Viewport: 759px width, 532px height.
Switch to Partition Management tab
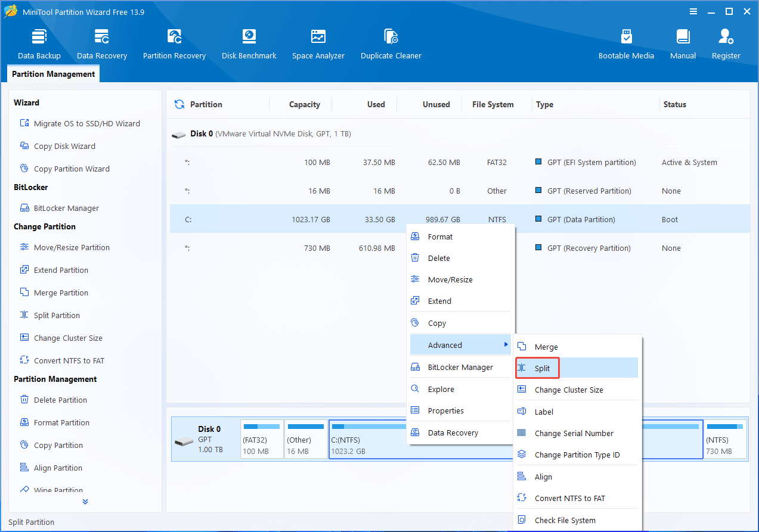coord(54,74)
